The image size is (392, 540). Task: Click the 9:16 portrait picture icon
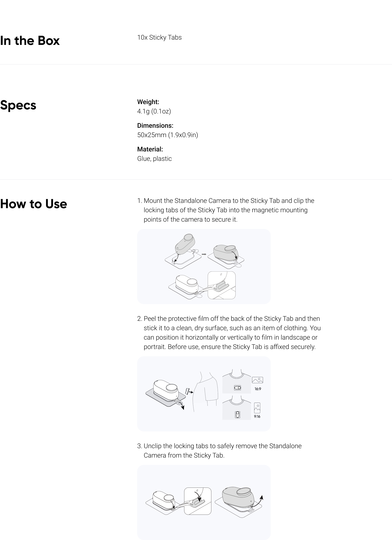[x=257, y=408]
